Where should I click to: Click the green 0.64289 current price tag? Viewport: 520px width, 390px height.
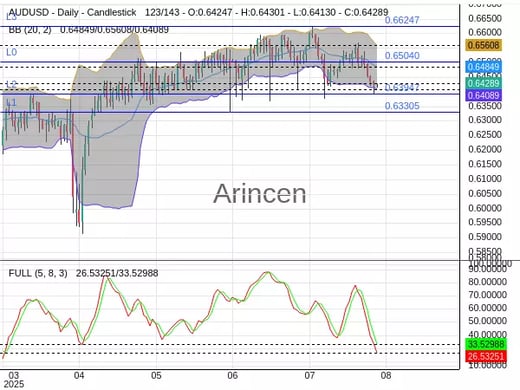[x=483, y=83]
